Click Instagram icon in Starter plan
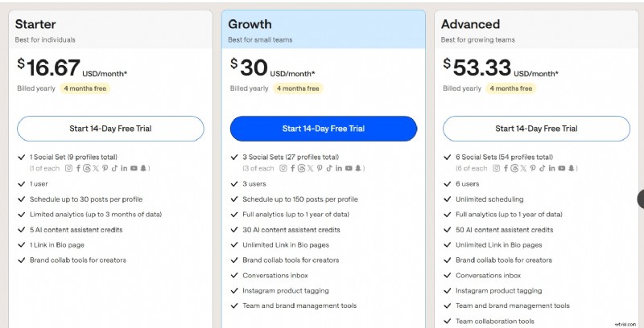Image resolution: width=644 pixels, height=328 pixels. coord(68,168)
